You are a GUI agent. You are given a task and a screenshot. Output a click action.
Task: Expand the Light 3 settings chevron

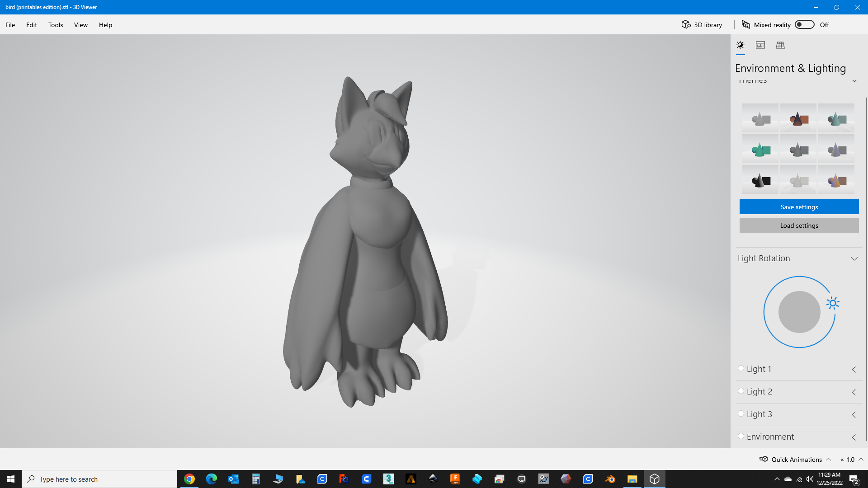(x=854, y=415)
